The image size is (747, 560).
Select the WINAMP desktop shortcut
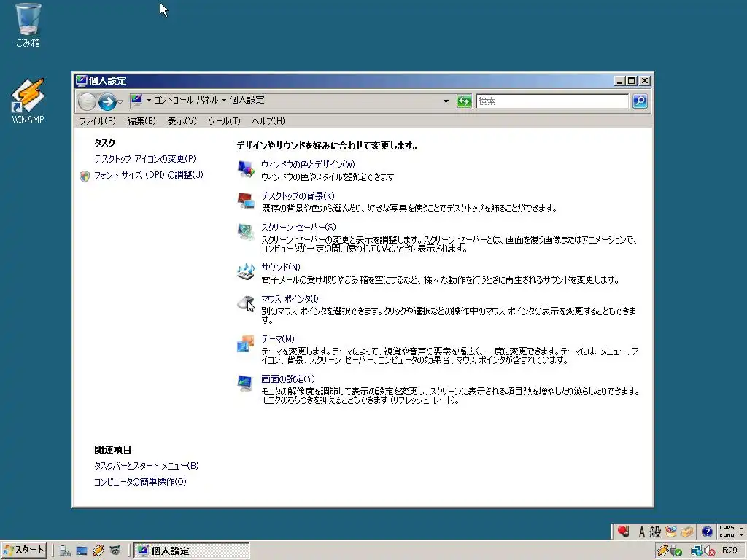[28, 101]
